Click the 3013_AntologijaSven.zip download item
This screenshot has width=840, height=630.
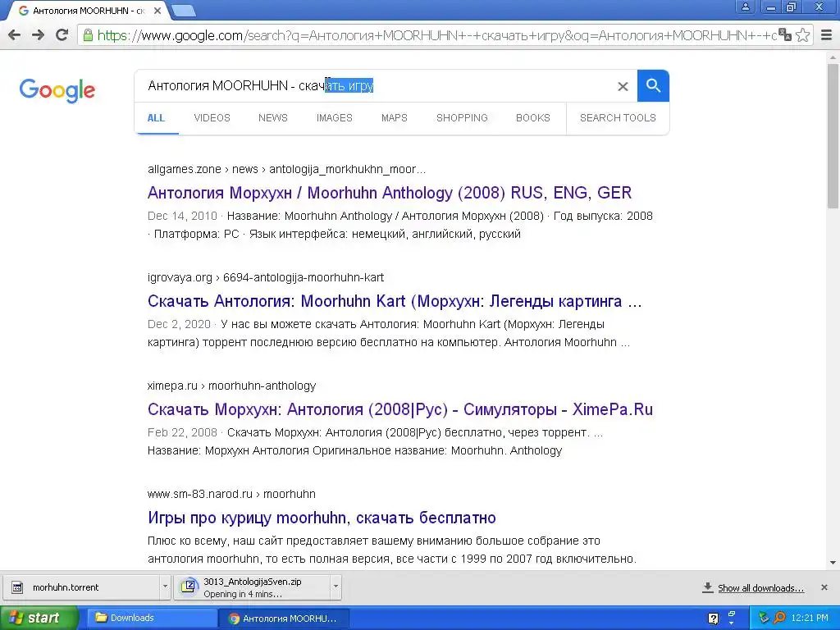[252, 587]
